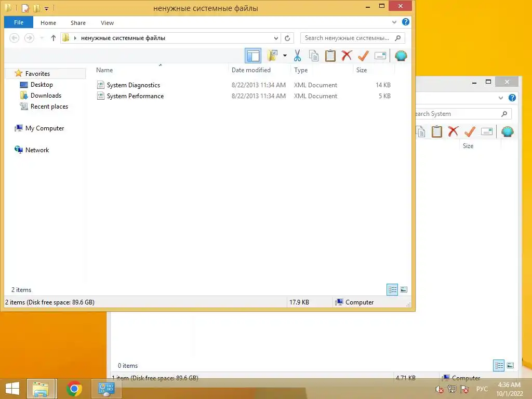The image size is (532, 399).
Task: Switch front window to Details view
Action: 392,289
